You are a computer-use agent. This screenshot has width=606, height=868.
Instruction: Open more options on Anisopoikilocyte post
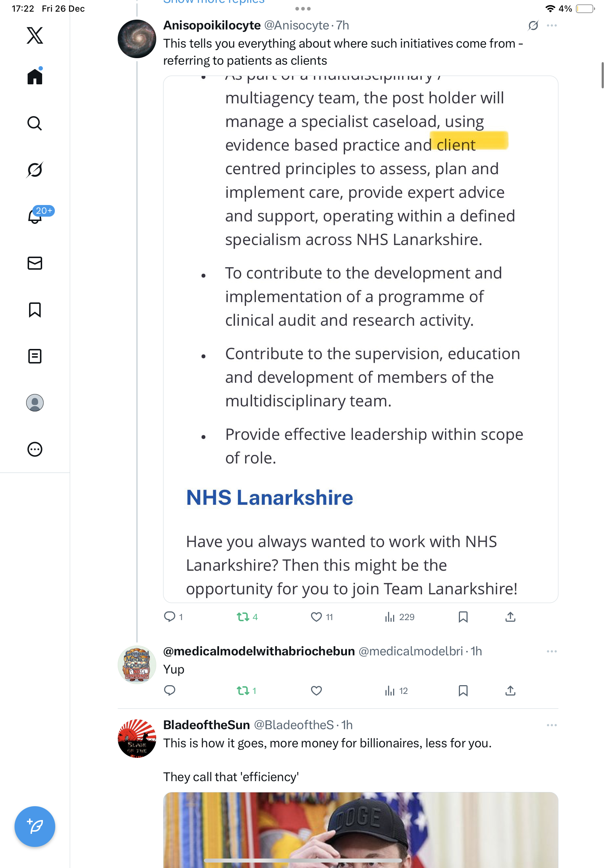[x=552, y=26]
